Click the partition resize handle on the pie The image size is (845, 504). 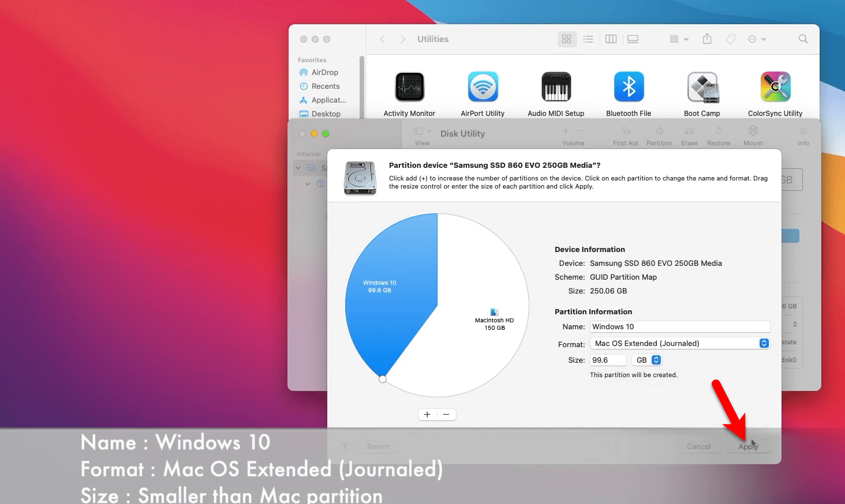pyautogui.click(x=383, y=379)
